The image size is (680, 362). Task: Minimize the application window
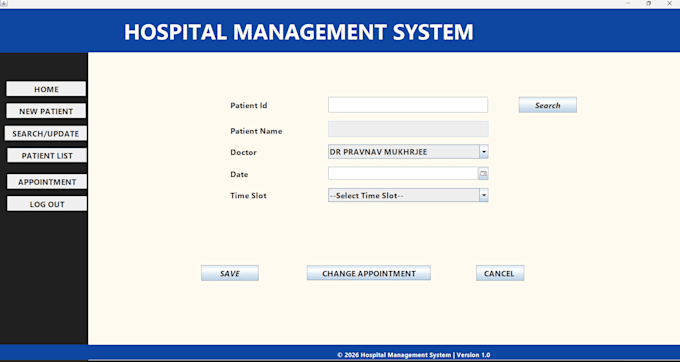[x=628, y=3]
